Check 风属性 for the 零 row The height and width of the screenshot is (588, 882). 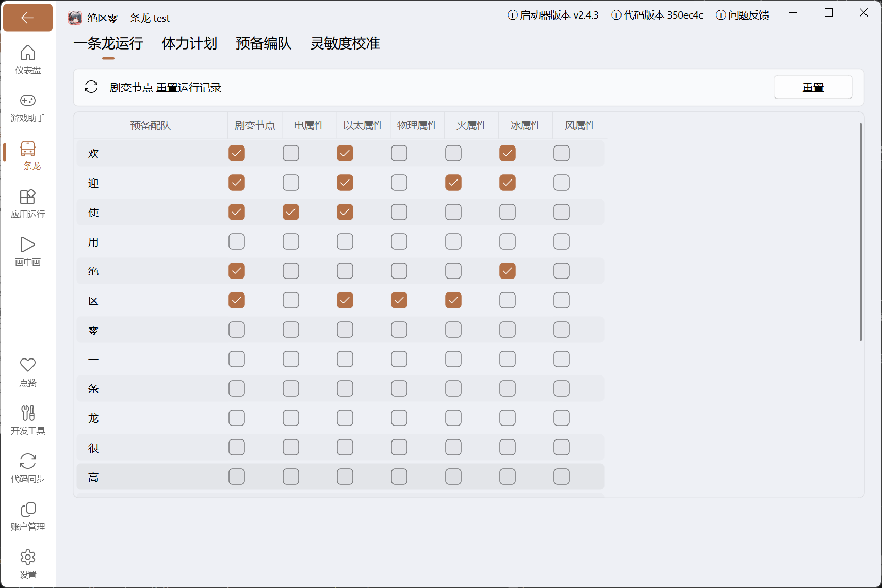pos(562,330)
